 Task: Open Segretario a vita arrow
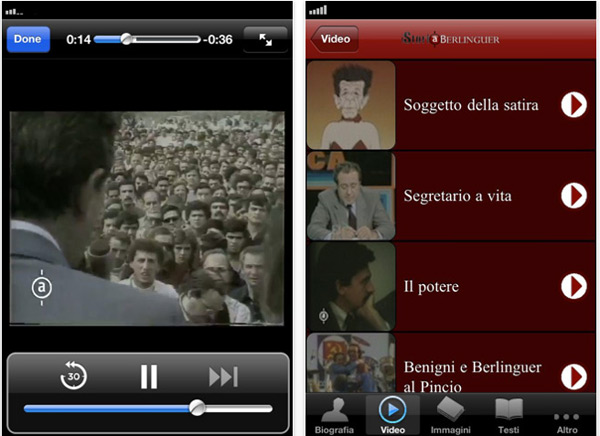(574, 196)
